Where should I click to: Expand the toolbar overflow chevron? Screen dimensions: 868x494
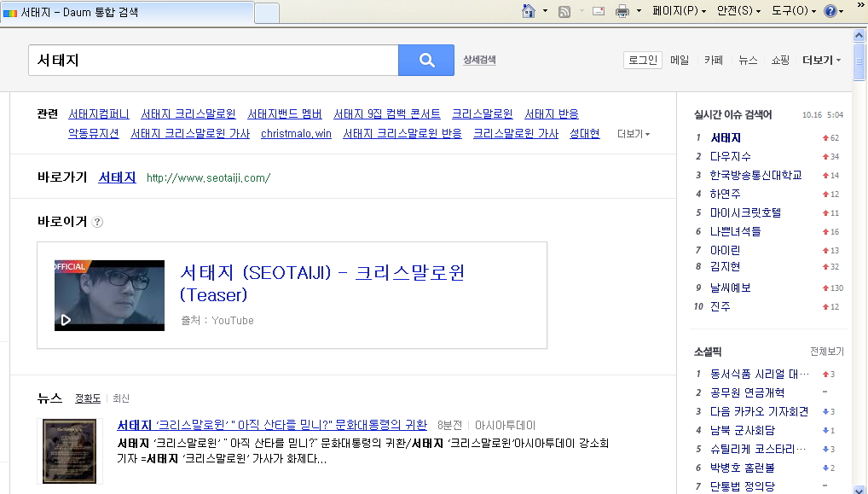tap(860, 4)
